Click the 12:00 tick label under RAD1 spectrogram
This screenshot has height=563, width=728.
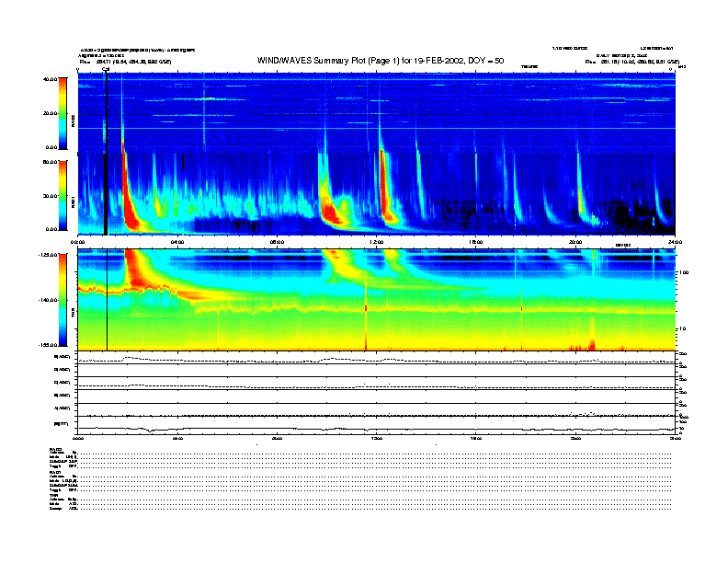377,242
